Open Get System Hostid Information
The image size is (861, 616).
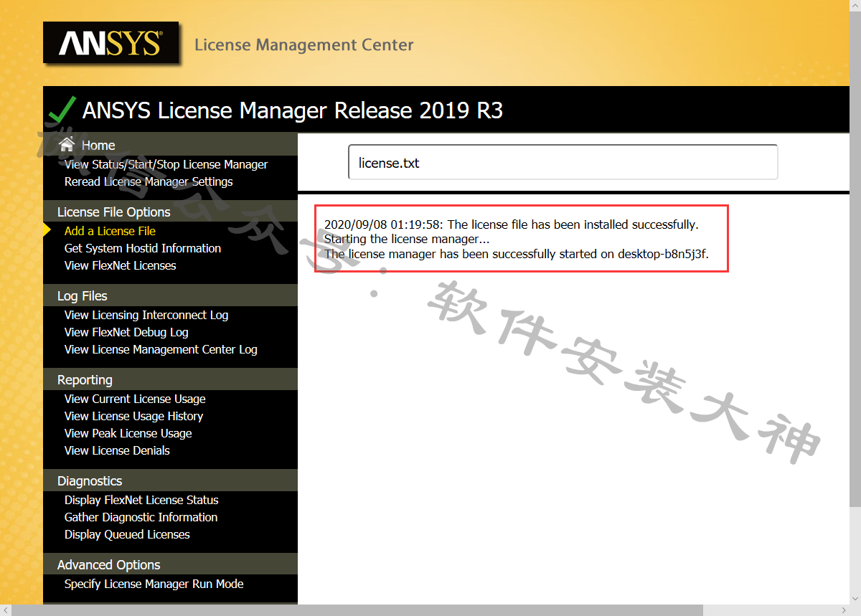click(x=143, y=248)
